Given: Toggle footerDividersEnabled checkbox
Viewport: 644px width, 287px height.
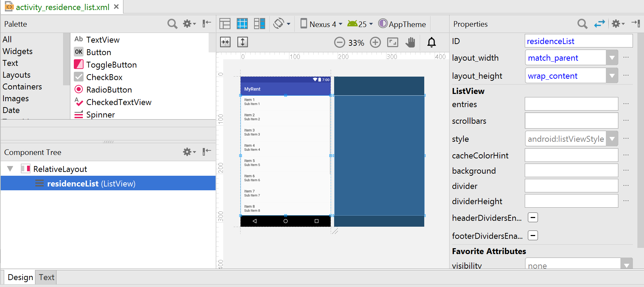Looking at the screenshot, I should [533, 236].
